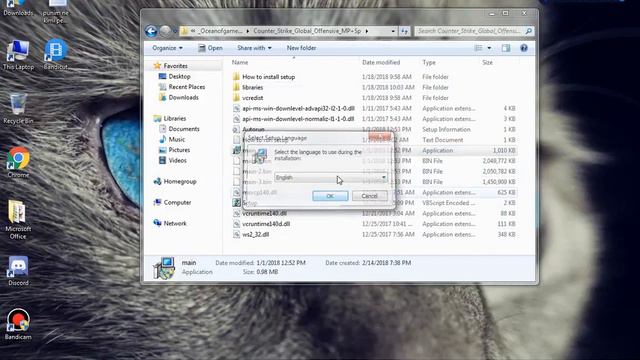Open the English language dropdown in the dialog
This screenshot has width=640, height=360.
click(x=331, y=178)
